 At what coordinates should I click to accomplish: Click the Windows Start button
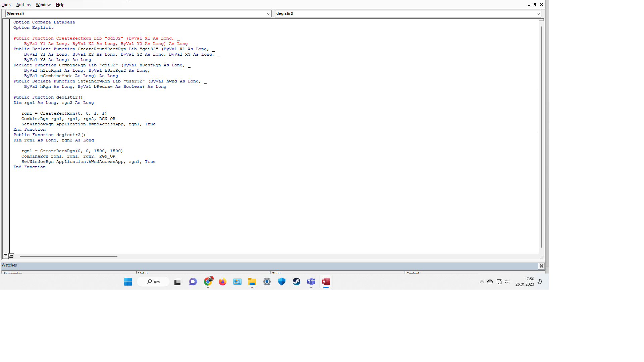tap(128, 282)
